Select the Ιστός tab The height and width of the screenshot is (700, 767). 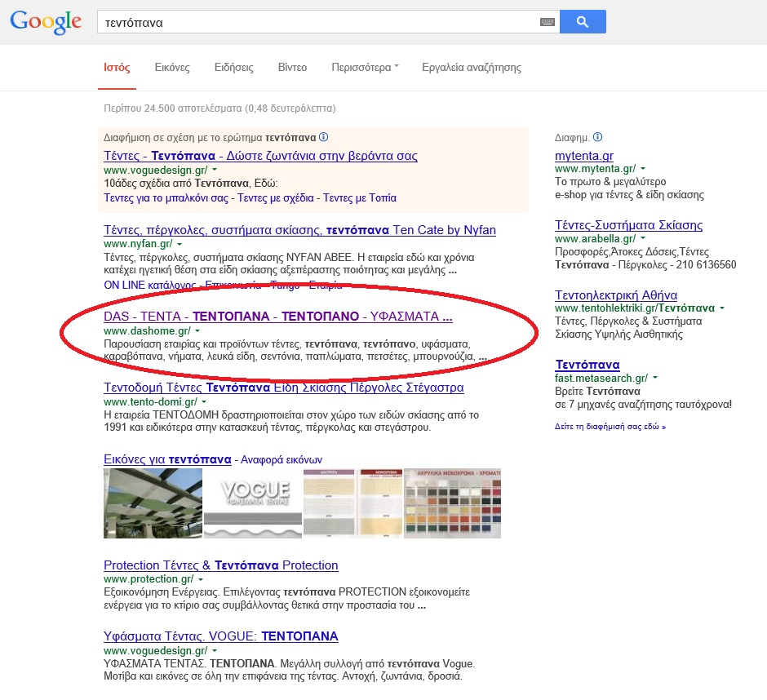point(117,68)
